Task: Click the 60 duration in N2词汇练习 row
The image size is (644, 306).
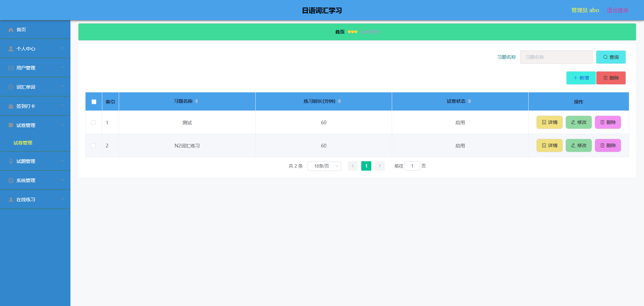Action: 324,146
